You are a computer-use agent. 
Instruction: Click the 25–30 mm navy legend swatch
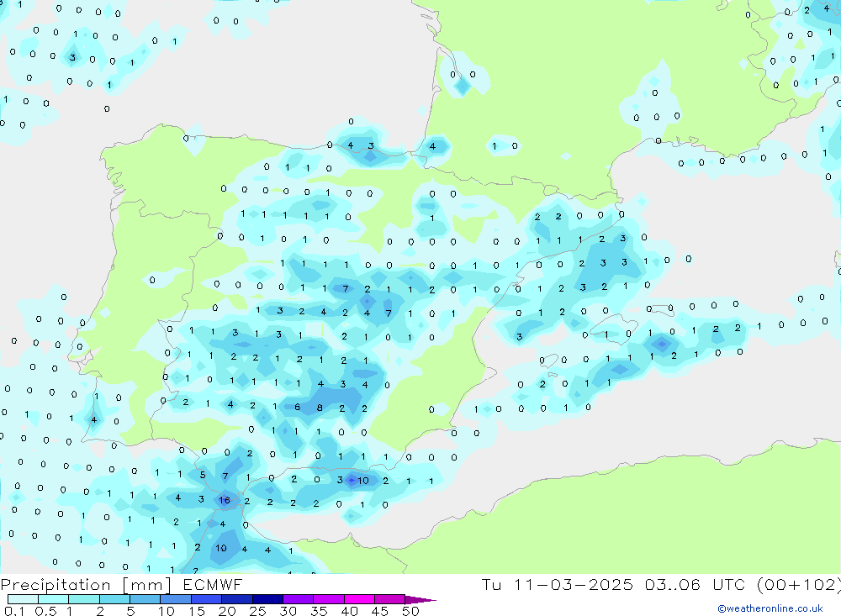click(x=267, y=599)
